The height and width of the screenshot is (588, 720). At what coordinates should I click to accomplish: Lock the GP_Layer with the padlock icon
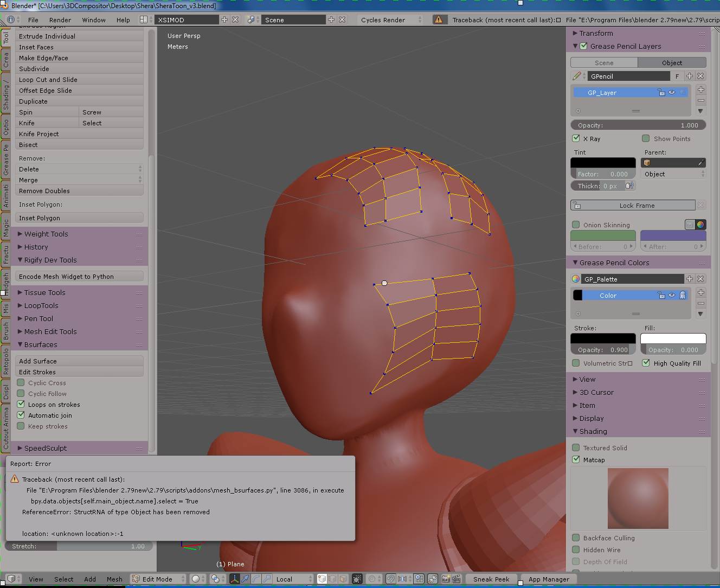coord(661,92)
